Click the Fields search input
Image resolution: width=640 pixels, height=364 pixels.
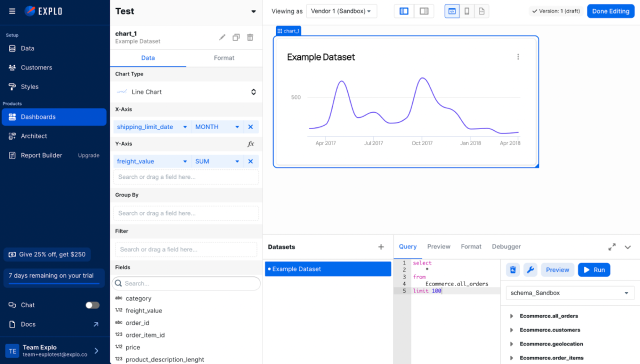pos(187,283)
